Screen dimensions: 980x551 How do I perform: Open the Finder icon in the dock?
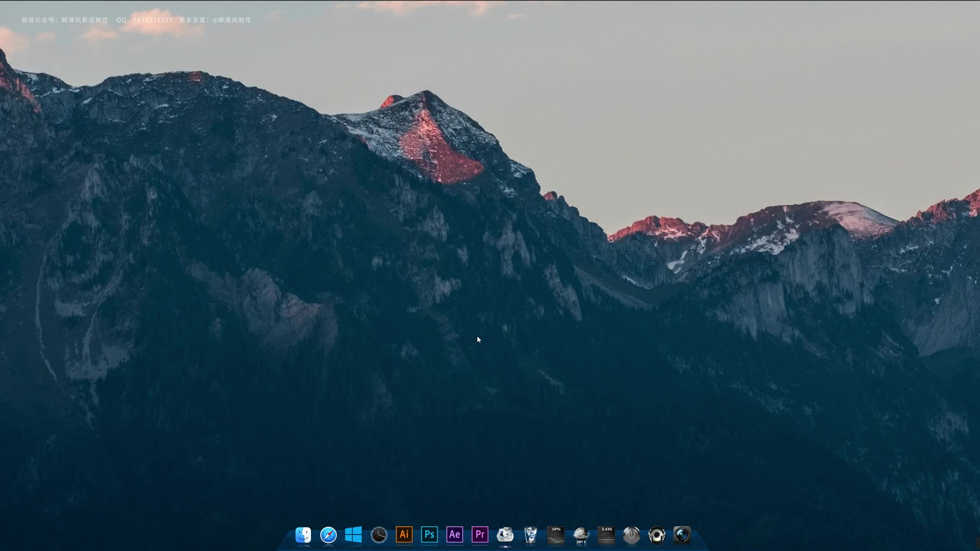point(303,535)
